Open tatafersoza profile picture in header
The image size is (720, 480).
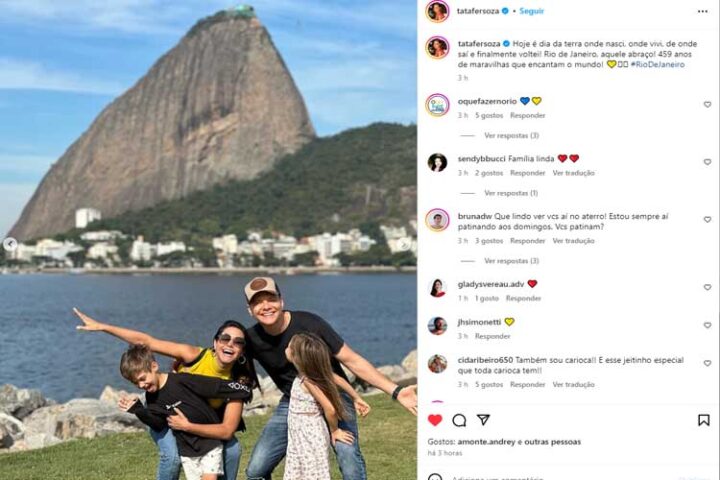[437, 11]
